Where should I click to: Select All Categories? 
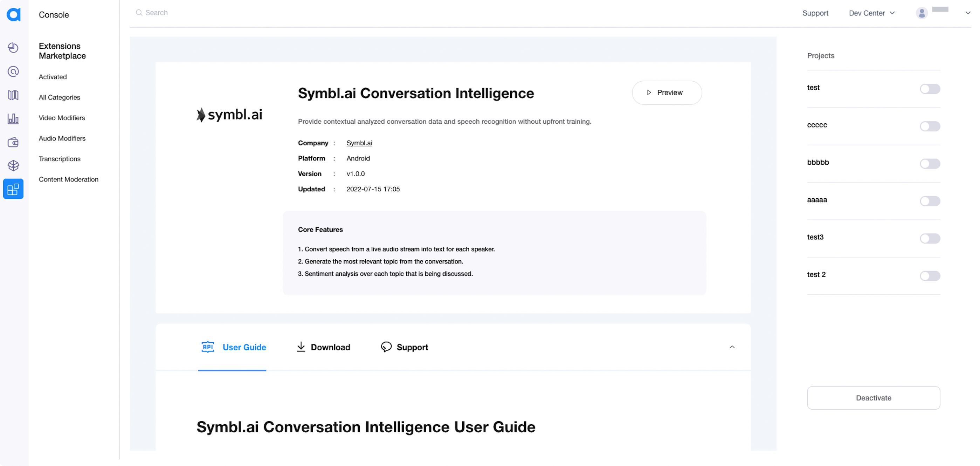click(x=59, y=97)
